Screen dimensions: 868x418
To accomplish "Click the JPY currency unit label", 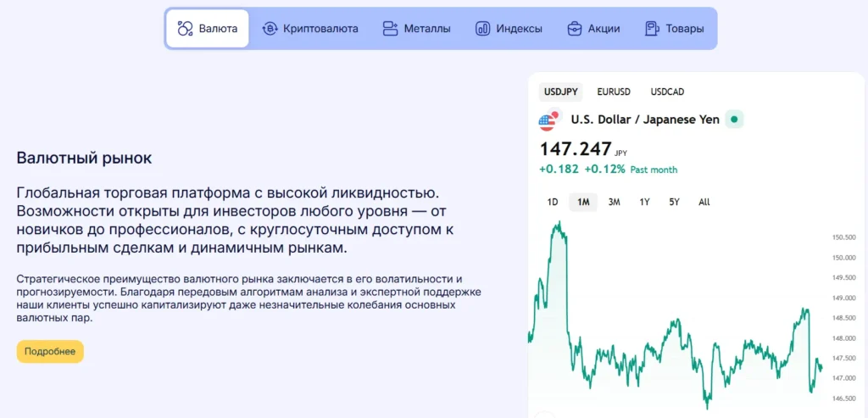I will click(621, 153).
